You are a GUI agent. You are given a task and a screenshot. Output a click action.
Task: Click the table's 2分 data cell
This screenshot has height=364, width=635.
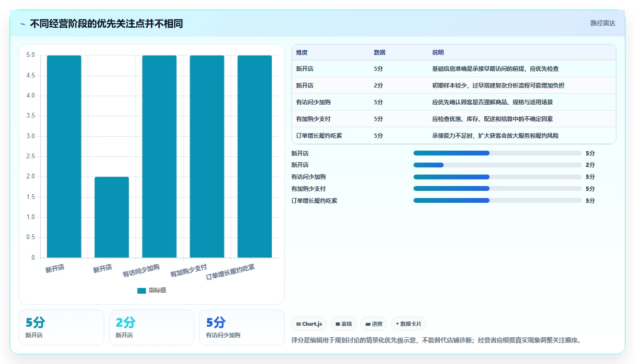(379, 86)
